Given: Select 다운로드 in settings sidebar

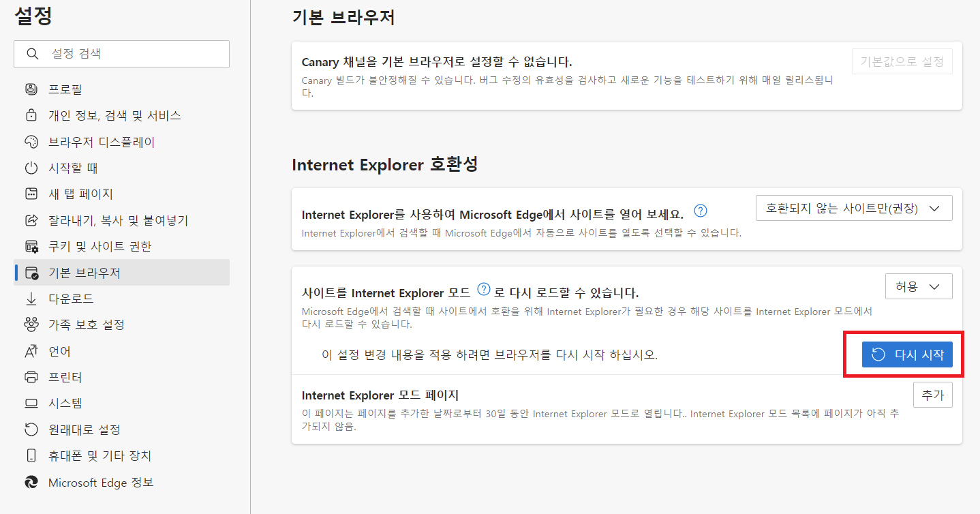Looking at the screenshot, I should pos(121,299).
